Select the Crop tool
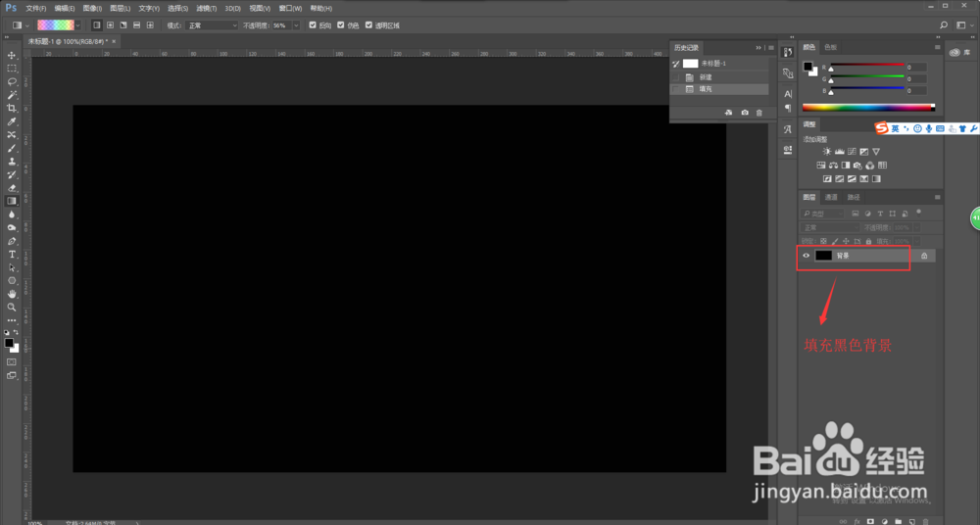Viewport: 980px width, 525px height. [x=11, y=108]
